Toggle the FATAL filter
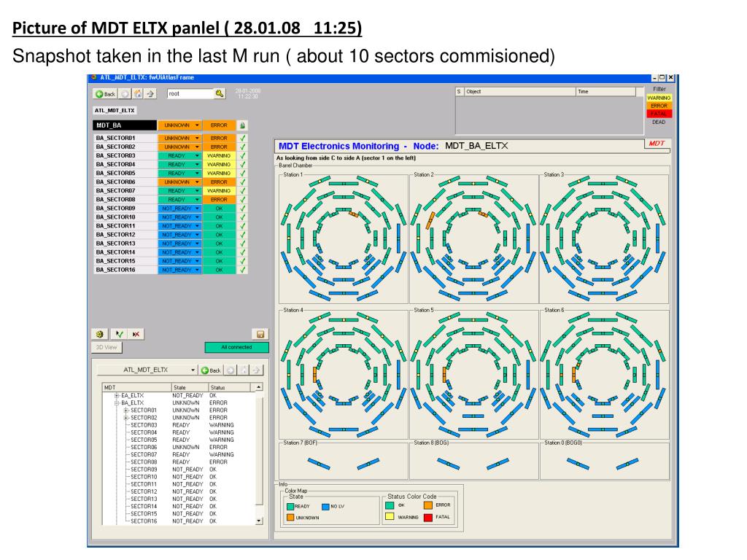Screen dimensions: 747x560 pyautogui.click(x=659, y=114)
